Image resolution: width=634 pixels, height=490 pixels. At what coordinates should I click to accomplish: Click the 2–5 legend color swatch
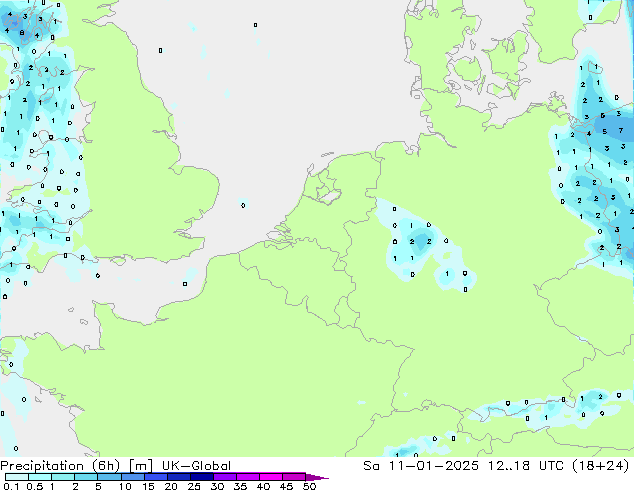pyautogui.click(x=86, y=477)
